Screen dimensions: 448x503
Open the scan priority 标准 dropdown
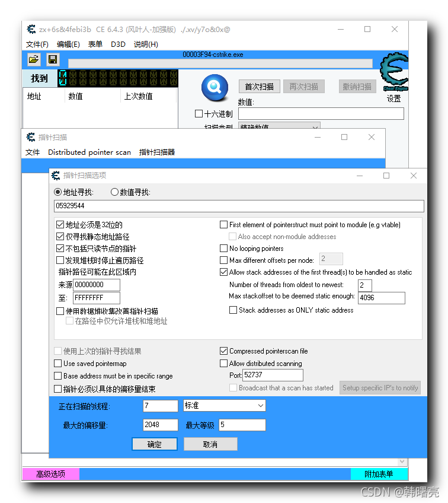tap(225, 406)
